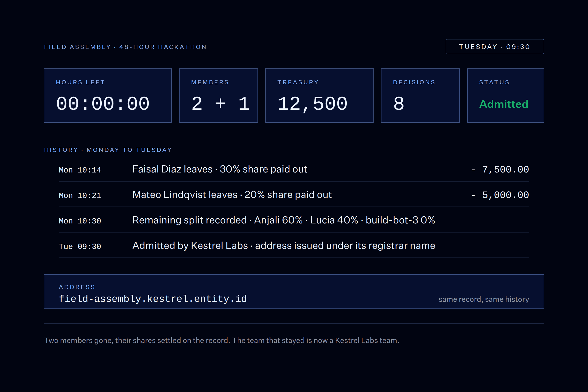Click the MEMBERS label
The height and width of the screenshot is (392, 588).
click(x=210, y=82)
